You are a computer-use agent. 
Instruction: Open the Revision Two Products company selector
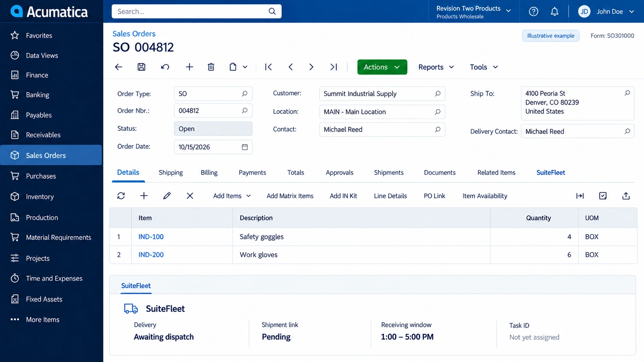point(474,12)
